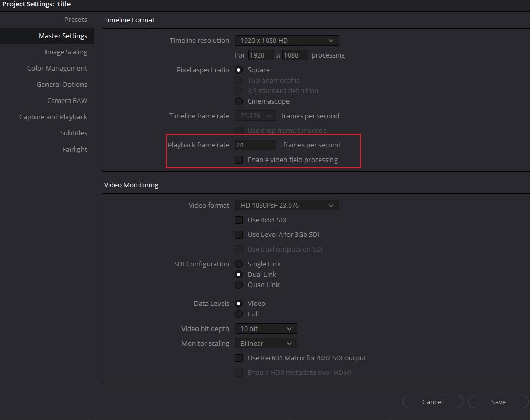Enable video field processing checkbox

239,160
